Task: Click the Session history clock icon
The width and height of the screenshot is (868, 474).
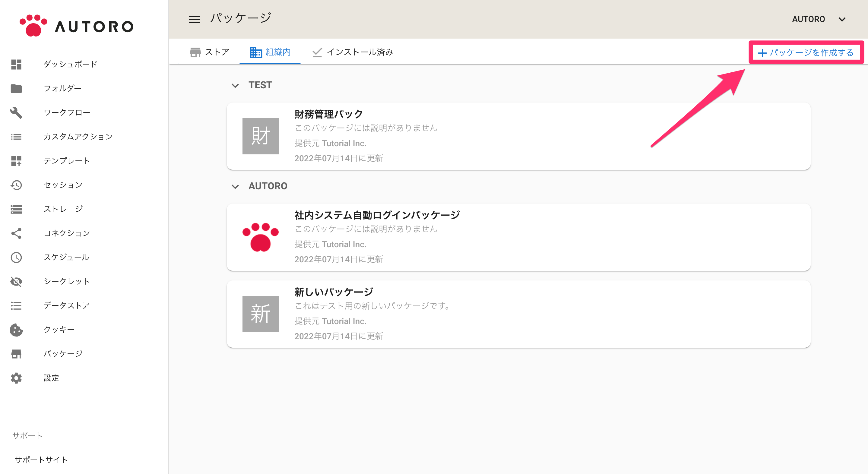Action: [x=16, y=185]
